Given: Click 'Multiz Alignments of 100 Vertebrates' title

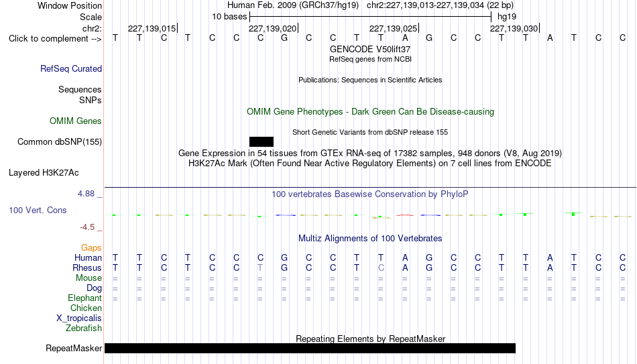Looking at the screenshot, I should point(370,239).
